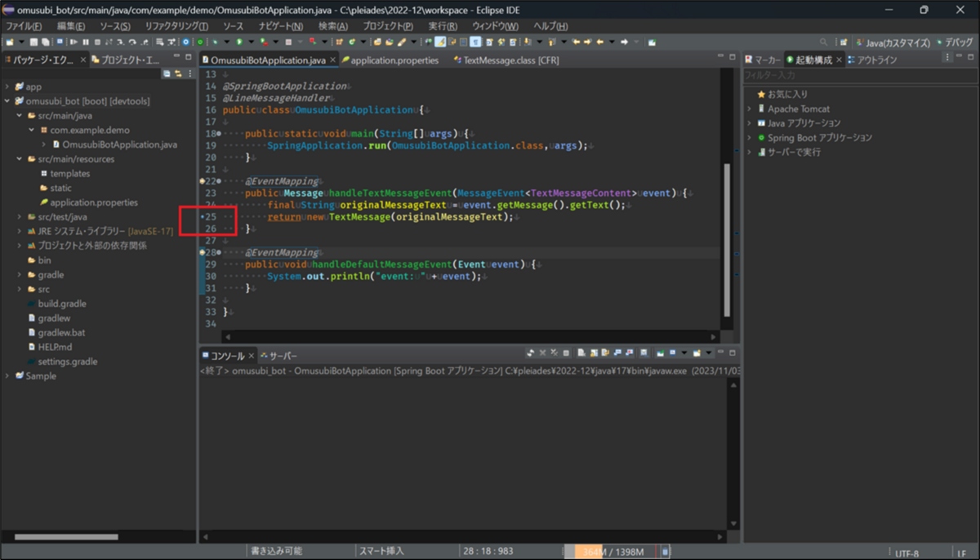Click collapse-all icon in Package Explorer
980x560 pixels.
[167, 73]
